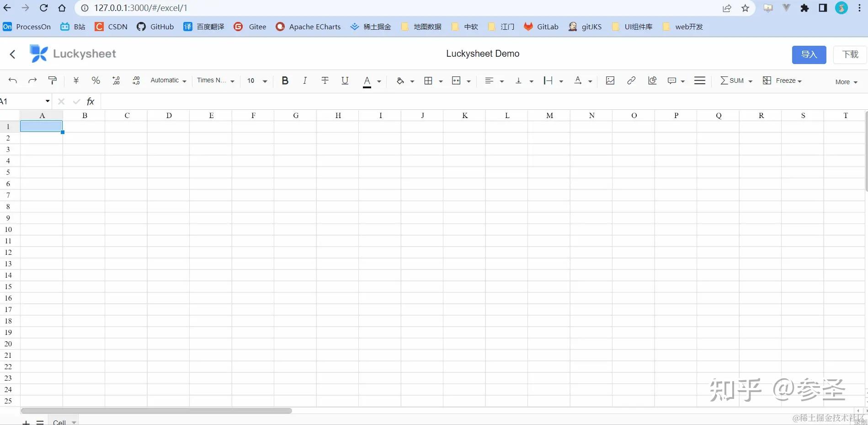Apply percent number format
Viewport: 868px width, 425px height.
click(x=96, y=81)
